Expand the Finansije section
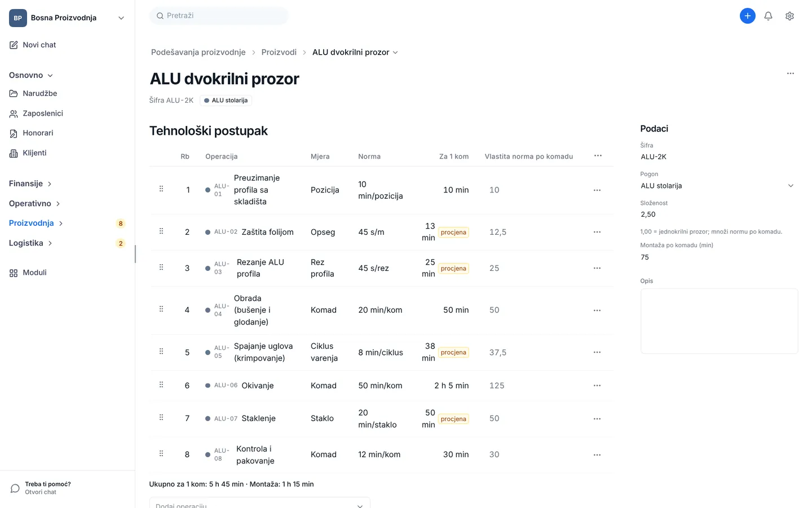The width and height of the screenshot is (812, 508). [x=30, y=183]
